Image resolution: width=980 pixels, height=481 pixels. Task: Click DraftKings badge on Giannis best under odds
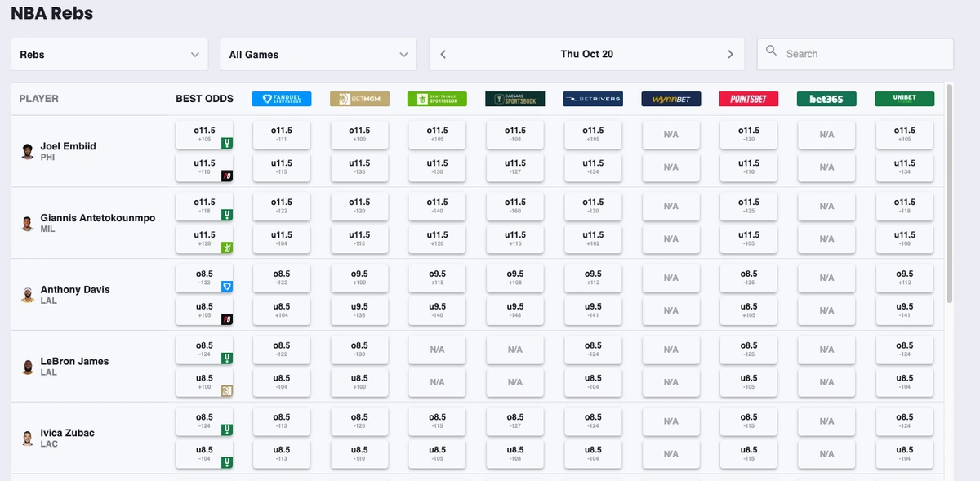pyautogui.click(x=227, y=247)
